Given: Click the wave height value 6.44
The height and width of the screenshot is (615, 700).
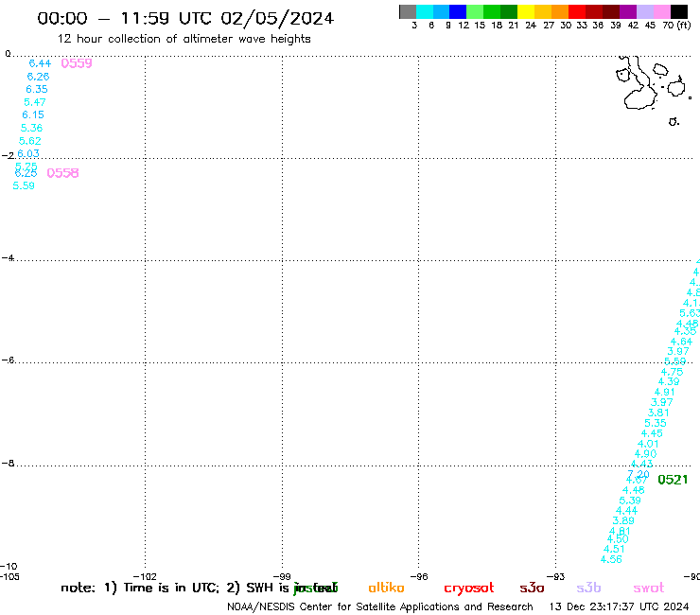Looking at the screenshot, I should (40, 63).
